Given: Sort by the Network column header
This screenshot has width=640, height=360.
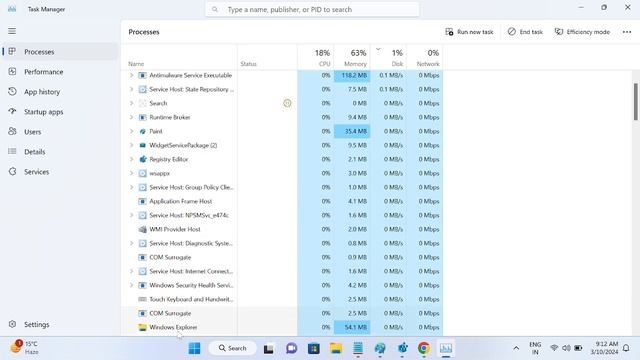Looking at the screenshot, I should 424,58.
